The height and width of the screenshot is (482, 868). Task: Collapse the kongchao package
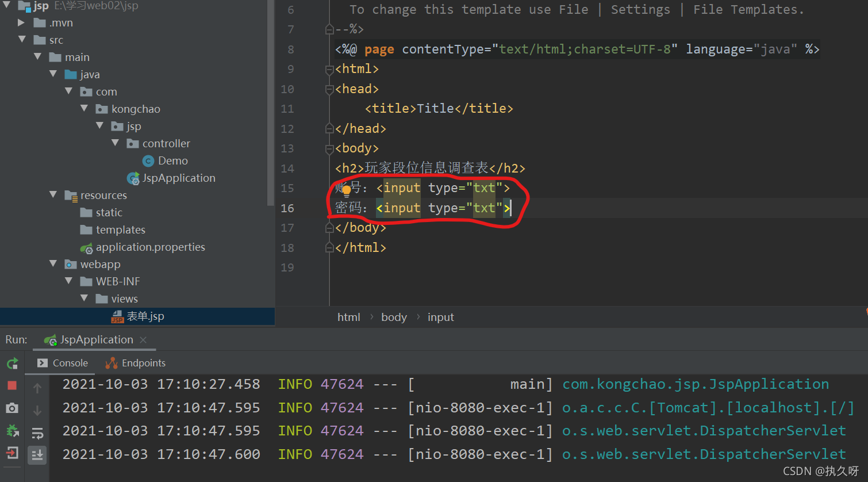[x=85, y=108]
